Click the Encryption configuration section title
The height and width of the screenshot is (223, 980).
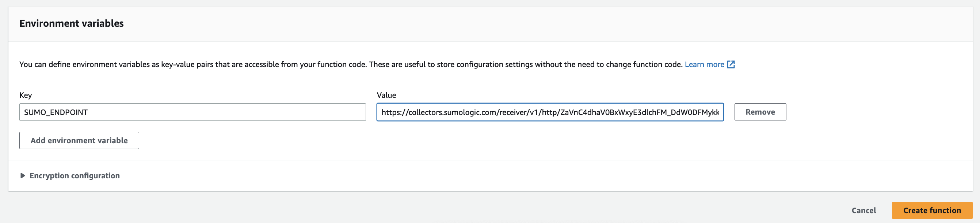click(75, 176)
